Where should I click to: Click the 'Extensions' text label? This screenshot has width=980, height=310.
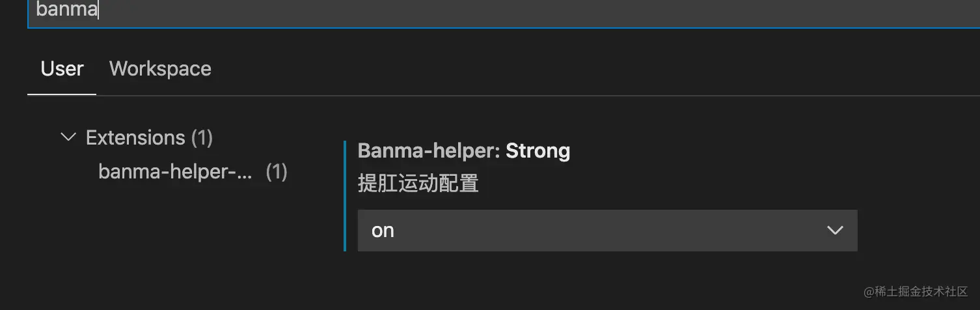(135, 137)
